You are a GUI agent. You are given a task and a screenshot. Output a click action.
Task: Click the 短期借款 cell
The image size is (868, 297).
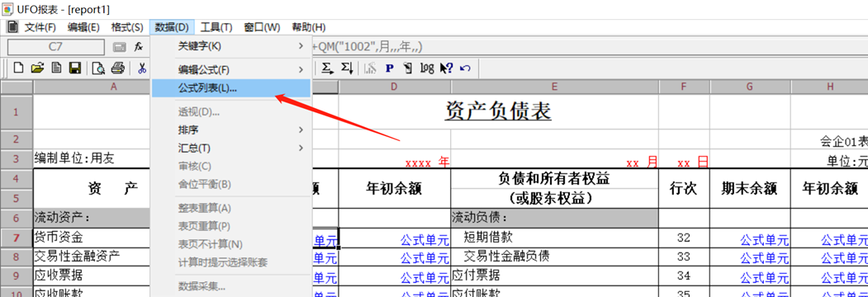coord(555,238)
